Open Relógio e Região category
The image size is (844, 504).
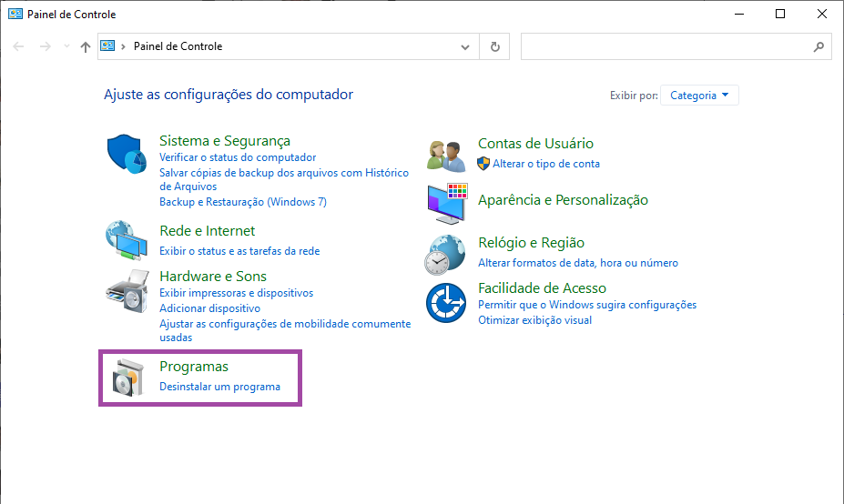(531, 243)
